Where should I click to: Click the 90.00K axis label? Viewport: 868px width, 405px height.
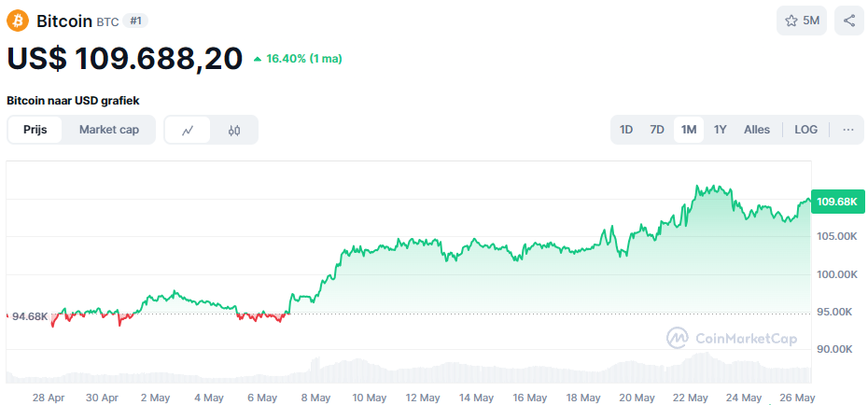coord(836,349)
